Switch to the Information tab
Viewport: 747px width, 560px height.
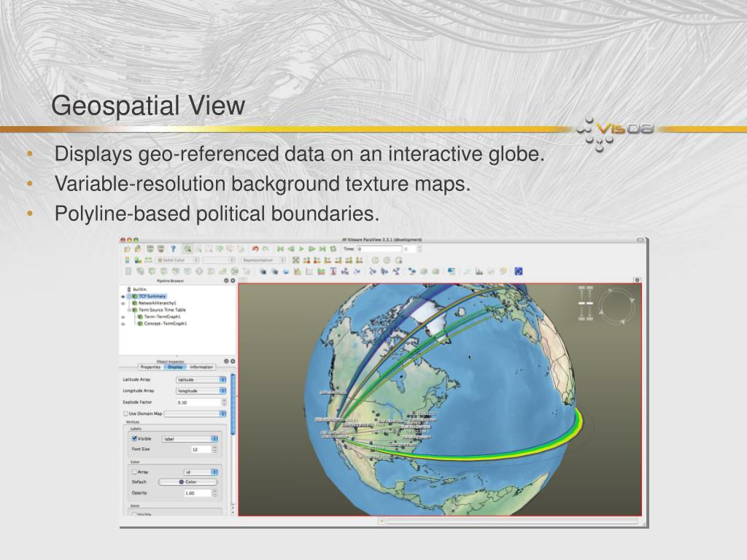[x=201, y=367]
